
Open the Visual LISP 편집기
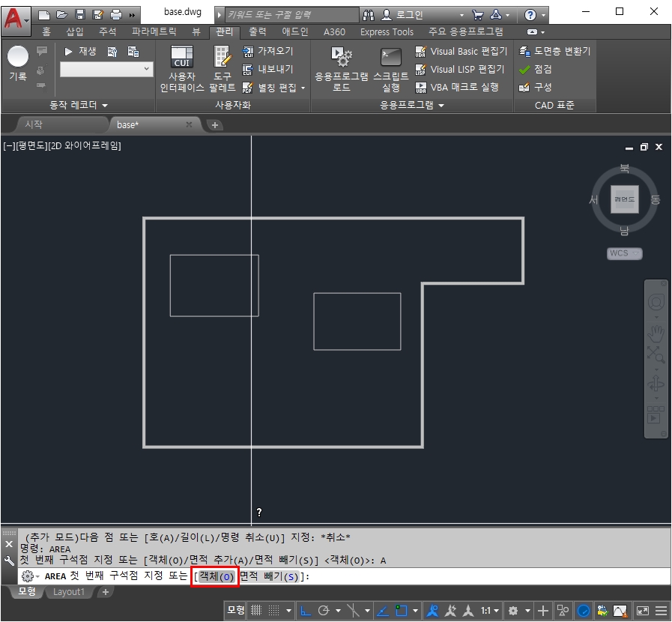click(x=459, y=70)
